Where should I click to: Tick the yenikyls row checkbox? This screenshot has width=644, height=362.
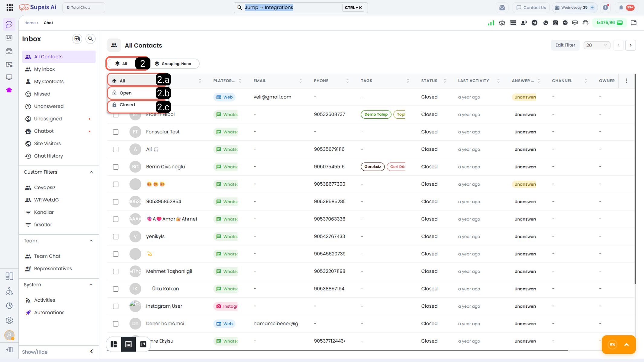click(x=116, y=237)
